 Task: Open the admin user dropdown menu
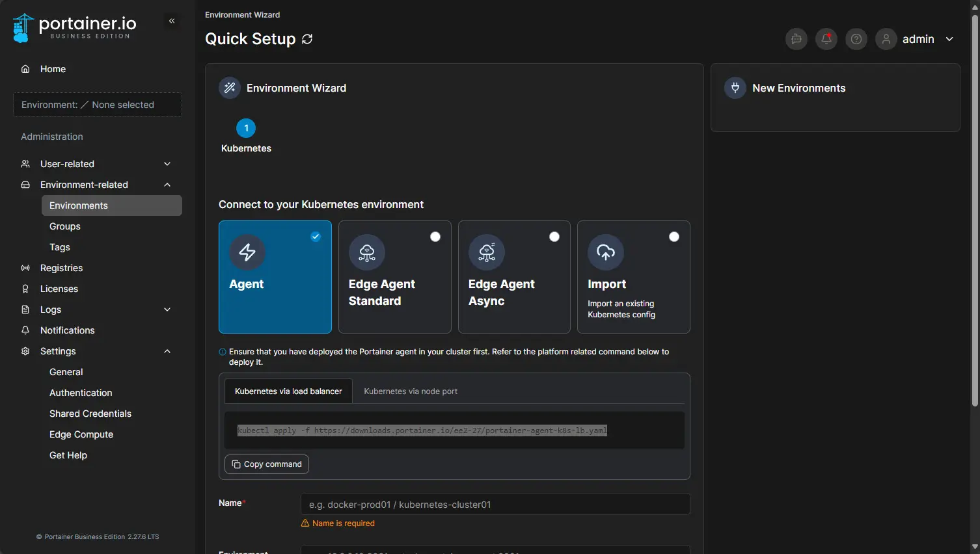[949, 39]
